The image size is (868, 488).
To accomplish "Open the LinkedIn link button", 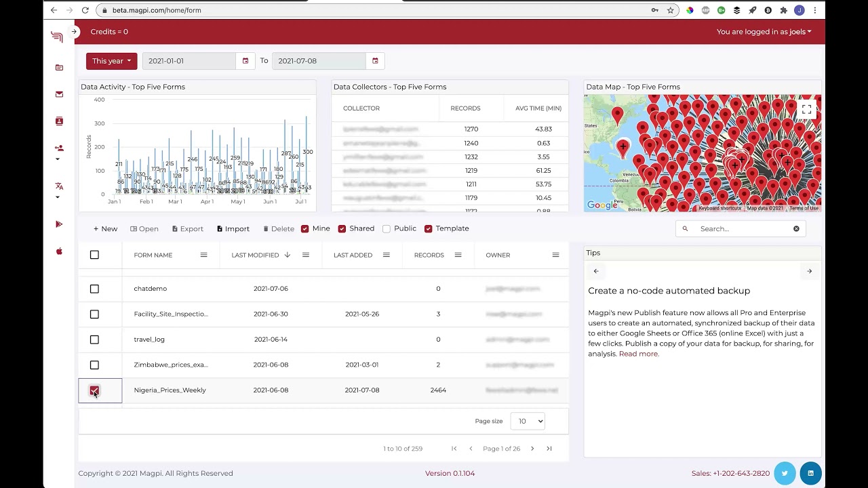I will tap(810, 473).
